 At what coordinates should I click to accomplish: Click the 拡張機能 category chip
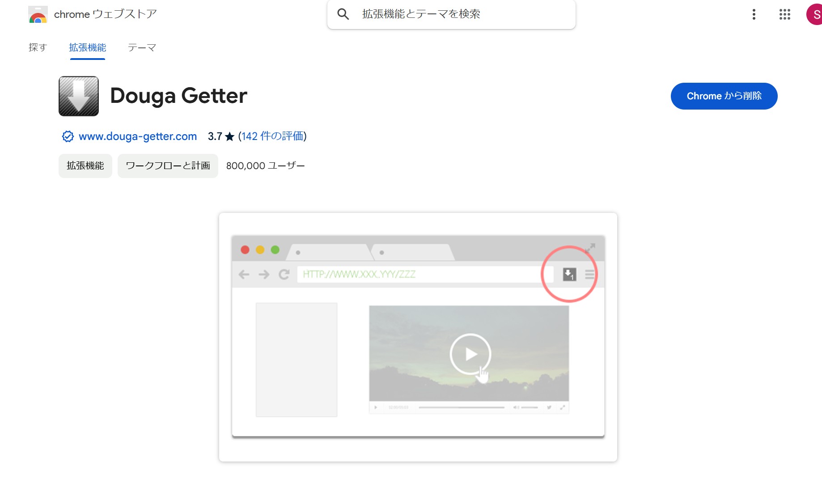tap(85, 166)
